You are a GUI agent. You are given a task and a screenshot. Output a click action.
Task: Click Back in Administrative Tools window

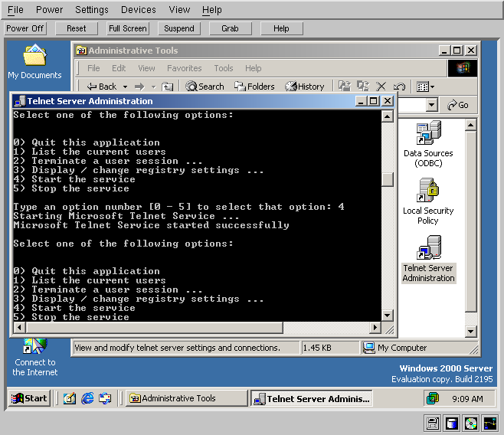[x=102, y=87]
